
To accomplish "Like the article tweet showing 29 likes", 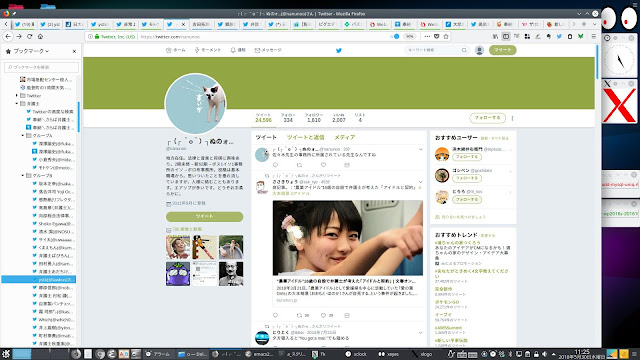I will click(323, 316).
